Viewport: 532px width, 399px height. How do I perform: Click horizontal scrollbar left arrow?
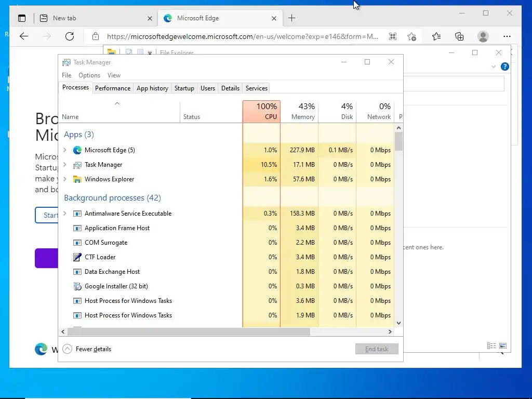click(63, 331)
